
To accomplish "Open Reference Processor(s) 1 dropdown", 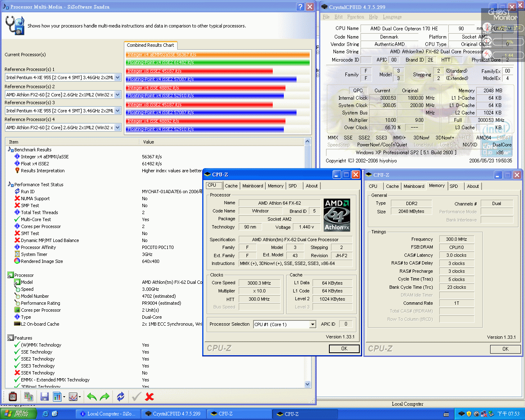I will tap(118, 77).
